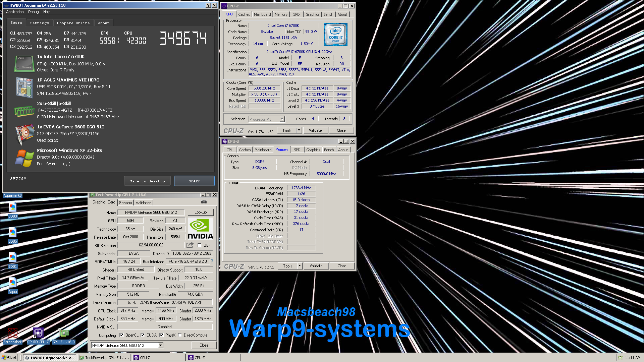Toggle the UEFI checkbox in GPU-Z

point(200,245)
